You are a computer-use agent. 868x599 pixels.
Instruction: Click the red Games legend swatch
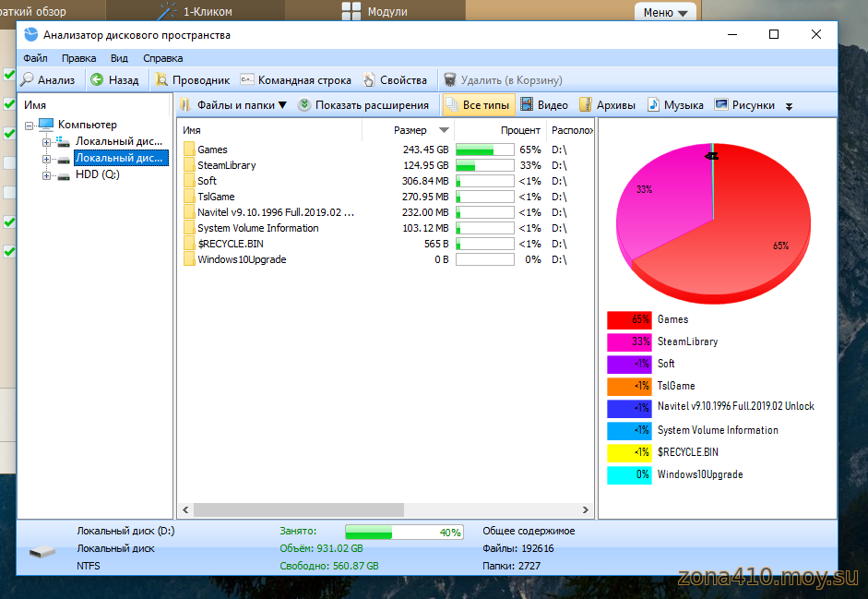(x=629, y=320)
